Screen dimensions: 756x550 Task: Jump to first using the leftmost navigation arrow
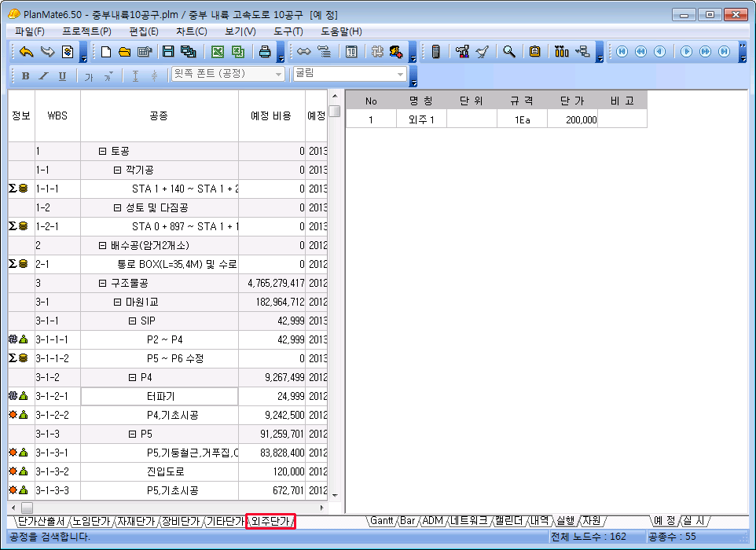tap(622, 52)
